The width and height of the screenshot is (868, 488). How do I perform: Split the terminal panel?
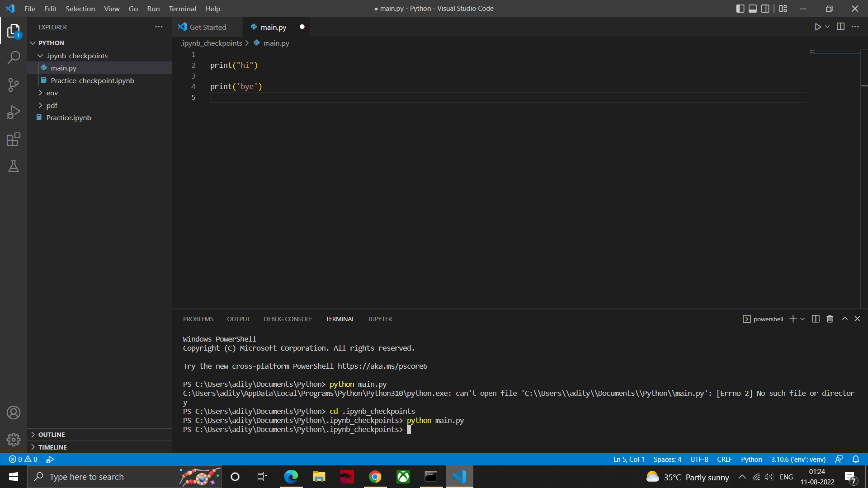[x=816, y=319]
